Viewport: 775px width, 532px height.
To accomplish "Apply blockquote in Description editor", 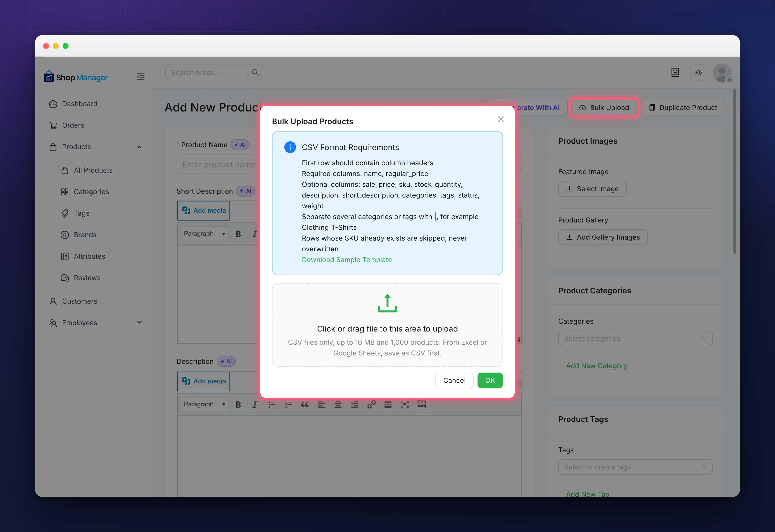I will [x=305, y=404].
